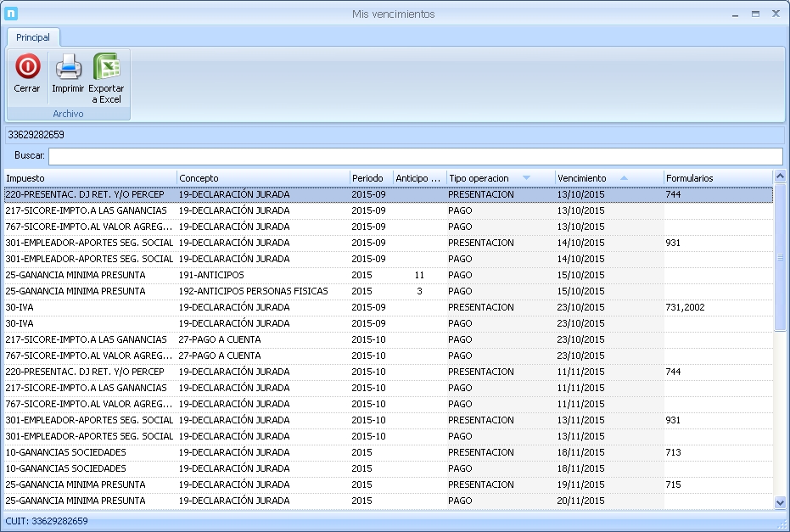Open the Tipo operacion filter arrow
This screenshot has width=790, height=532.
(x=526, y=178)
